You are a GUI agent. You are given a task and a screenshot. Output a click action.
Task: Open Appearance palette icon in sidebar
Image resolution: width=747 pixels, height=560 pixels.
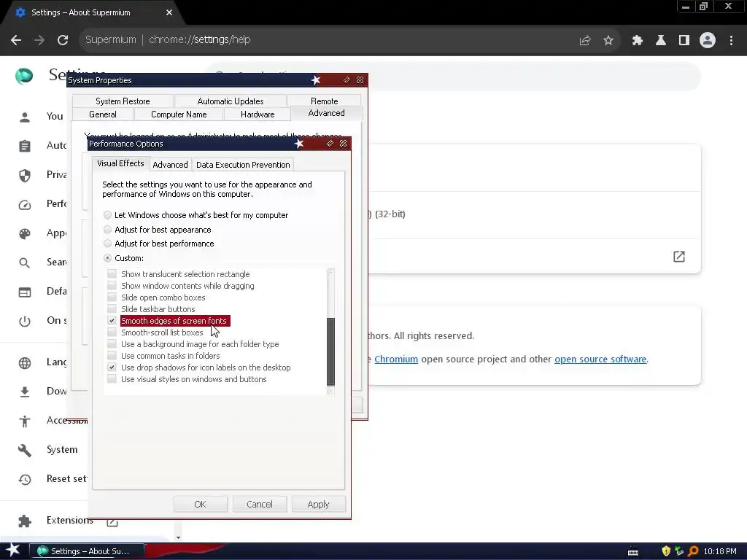pyautogui.click(x=25, y=233)
